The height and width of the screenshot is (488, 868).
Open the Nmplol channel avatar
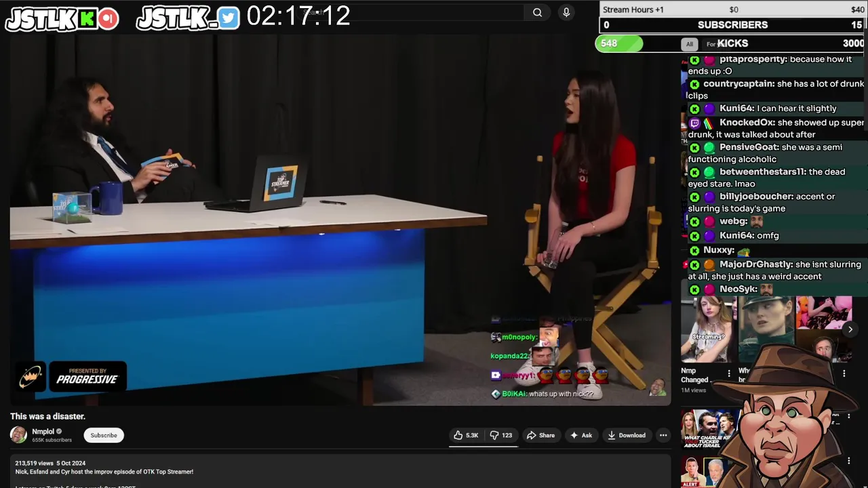(19, 434)
